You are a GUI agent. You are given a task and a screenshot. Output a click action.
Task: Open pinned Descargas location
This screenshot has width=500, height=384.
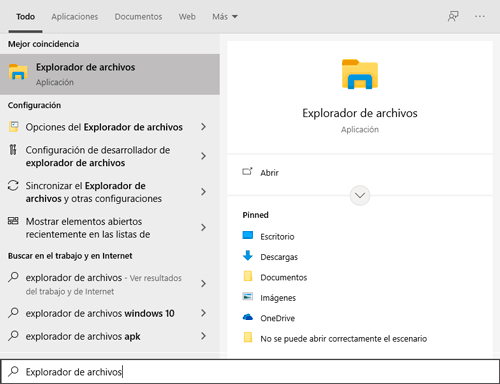279,257
